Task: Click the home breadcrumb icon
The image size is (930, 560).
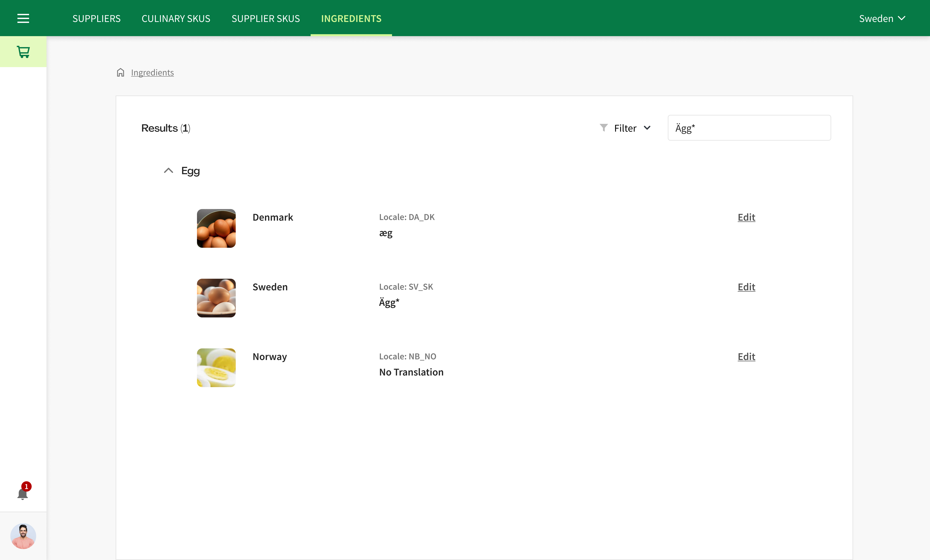Action: pos(120,72)
